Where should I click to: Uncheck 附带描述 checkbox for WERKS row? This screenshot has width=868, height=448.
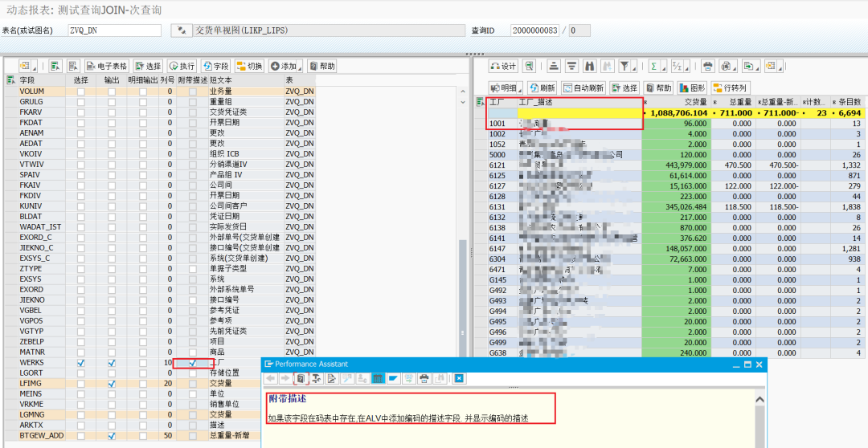(x=192, y=363)
